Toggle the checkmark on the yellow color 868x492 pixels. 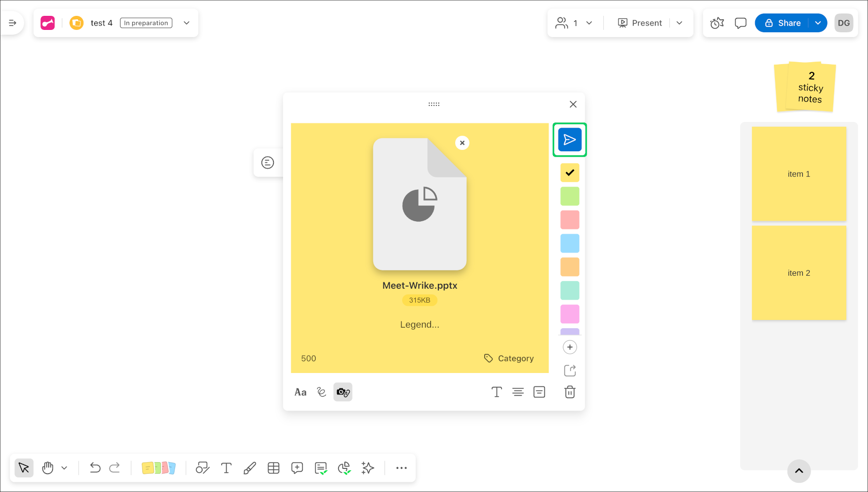[570, 173]
